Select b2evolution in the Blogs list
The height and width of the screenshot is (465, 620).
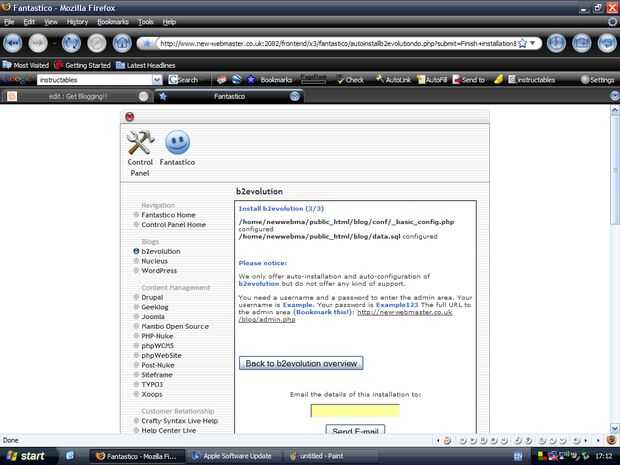click(161, 251)
